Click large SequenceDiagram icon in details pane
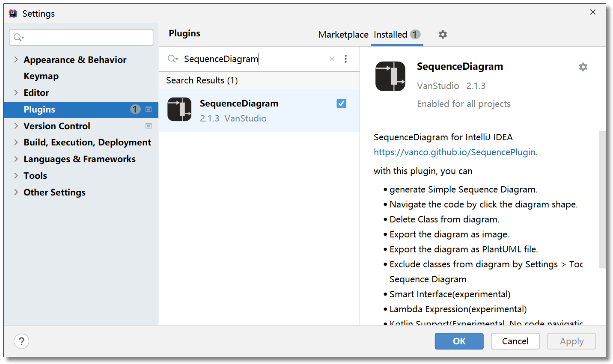 (390, 76)
